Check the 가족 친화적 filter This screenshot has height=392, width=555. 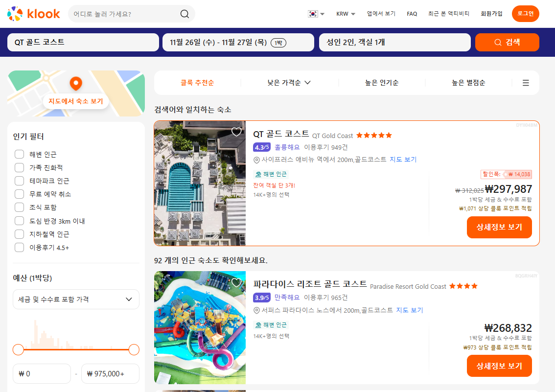19,167
